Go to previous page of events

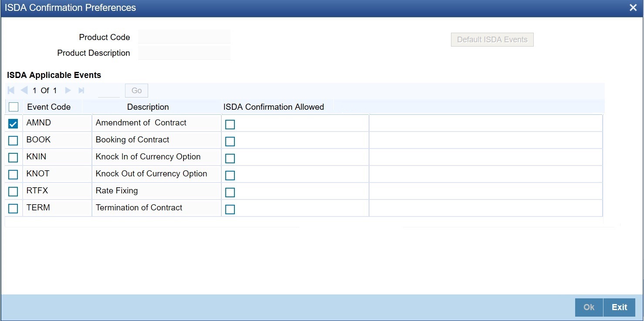[x=24, y=91]
